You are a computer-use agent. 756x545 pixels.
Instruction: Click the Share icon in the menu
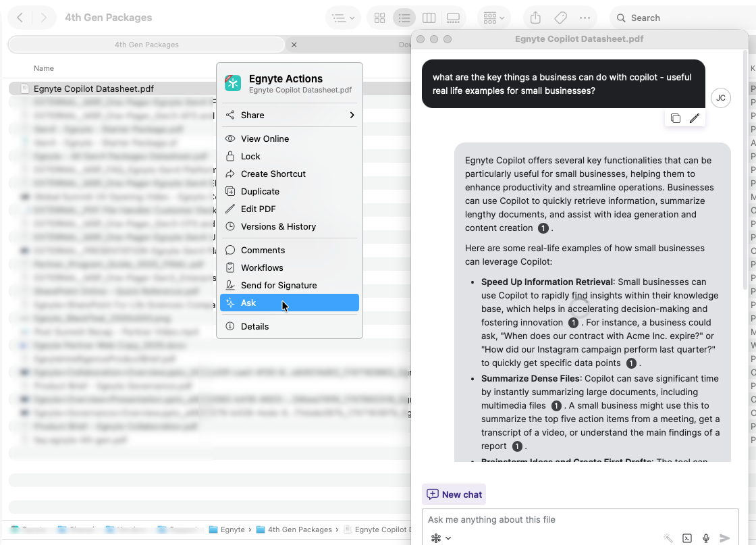click(x=230, y=115)
